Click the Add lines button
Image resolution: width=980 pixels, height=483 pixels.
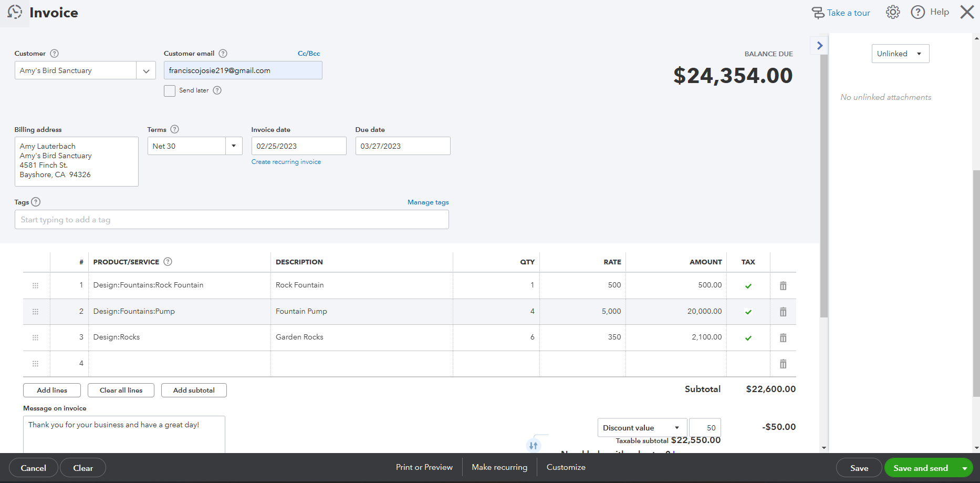pos(52,390)
